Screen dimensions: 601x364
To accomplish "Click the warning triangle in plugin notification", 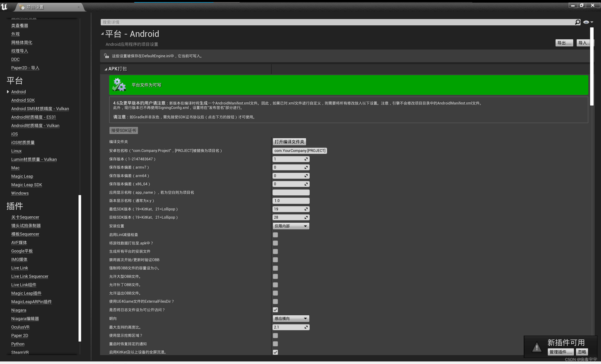I will (537, 347).
